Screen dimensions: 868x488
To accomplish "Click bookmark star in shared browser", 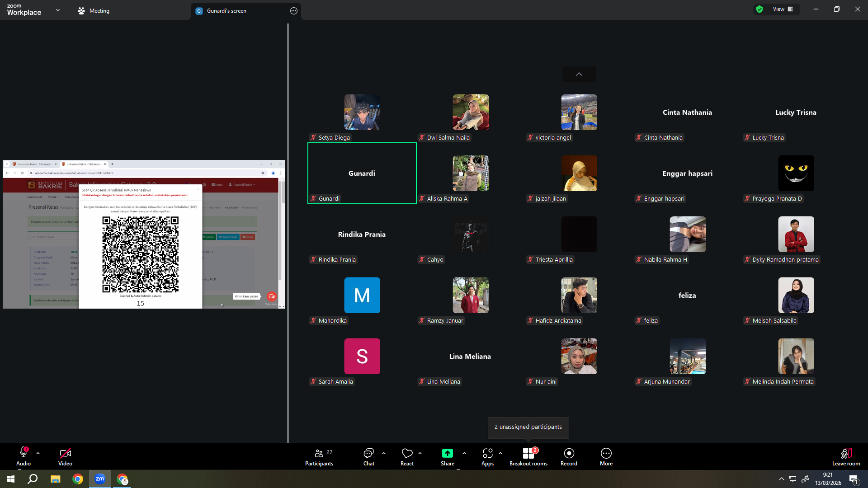I will (263, 173).
